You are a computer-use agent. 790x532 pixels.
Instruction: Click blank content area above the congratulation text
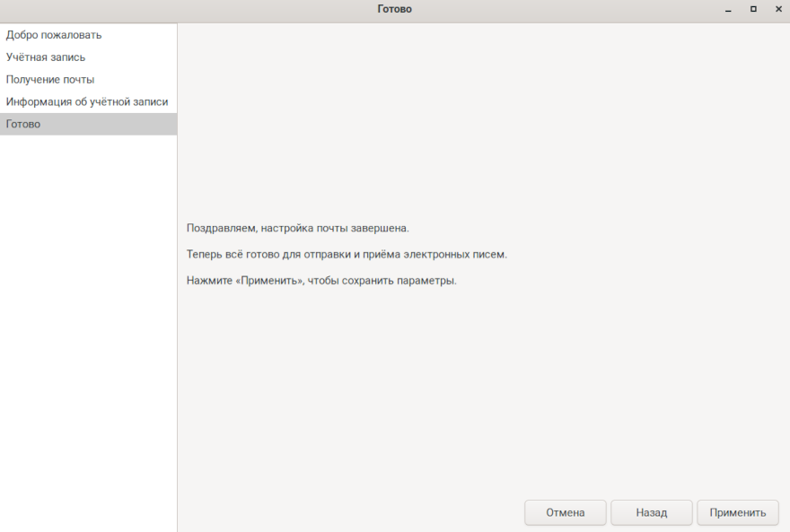click(483, 117)
